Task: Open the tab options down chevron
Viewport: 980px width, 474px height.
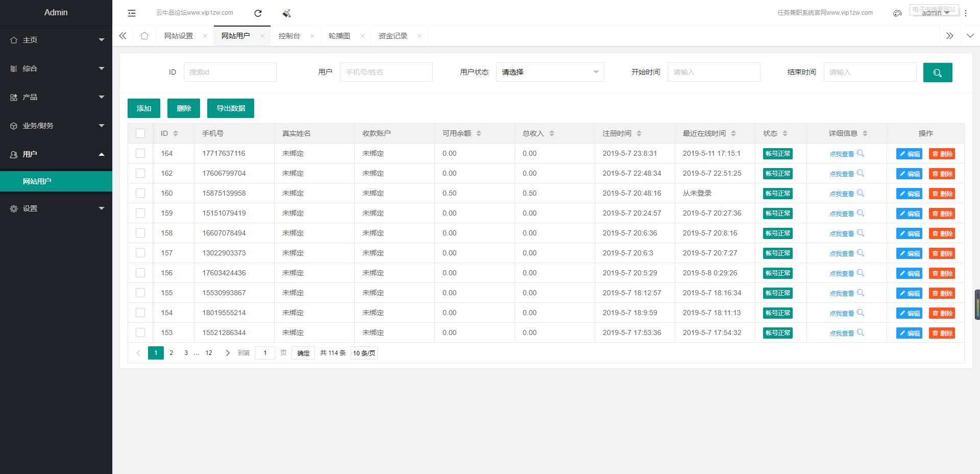Action: 970,36
